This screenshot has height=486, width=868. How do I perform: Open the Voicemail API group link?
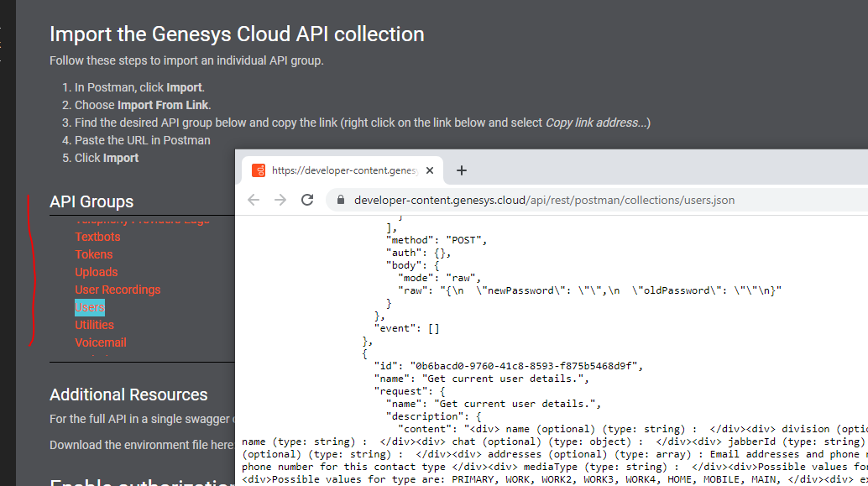(100, 342)
